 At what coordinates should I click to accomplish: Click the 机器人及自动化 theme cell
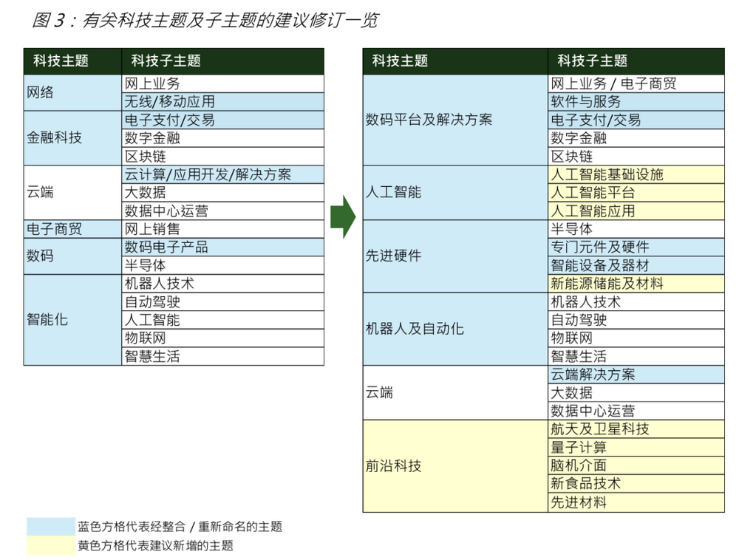pos(455,329)
